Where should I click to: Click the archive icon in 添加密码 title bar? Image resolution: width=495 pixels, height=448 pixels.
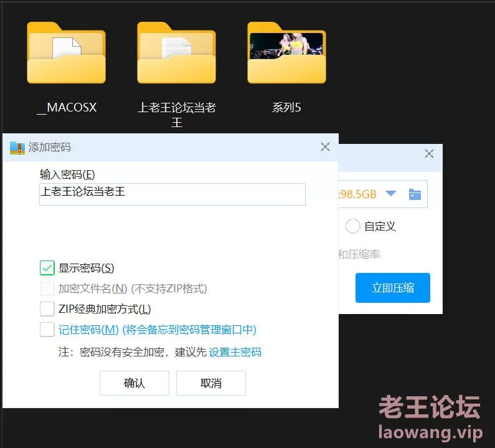[x=17, y=148]
